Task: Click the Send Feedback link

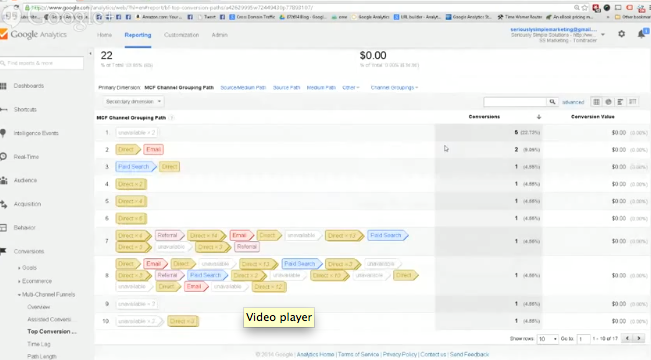Action: tap(470, 354)
